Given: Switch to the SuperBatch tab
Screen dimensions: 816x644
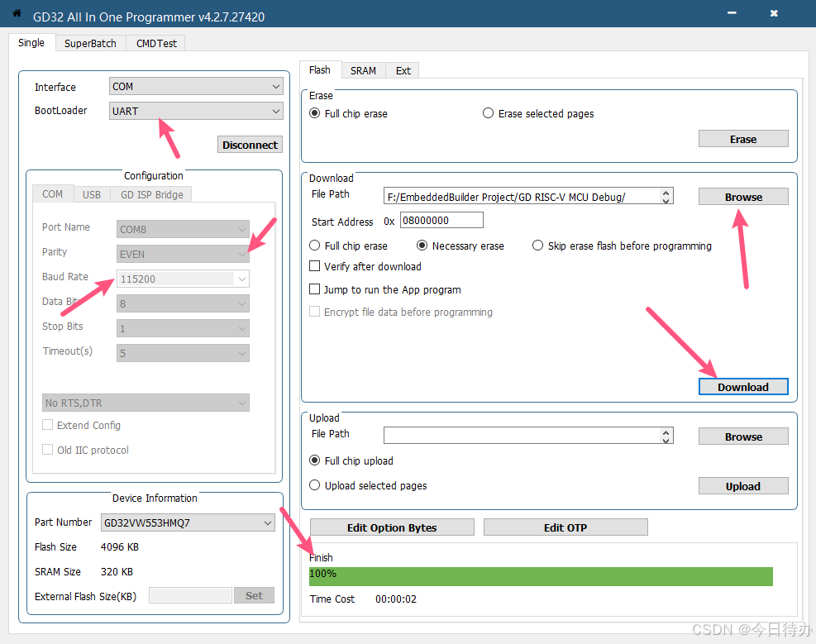Looking at the screenshot, I should [x=90, y=43].
